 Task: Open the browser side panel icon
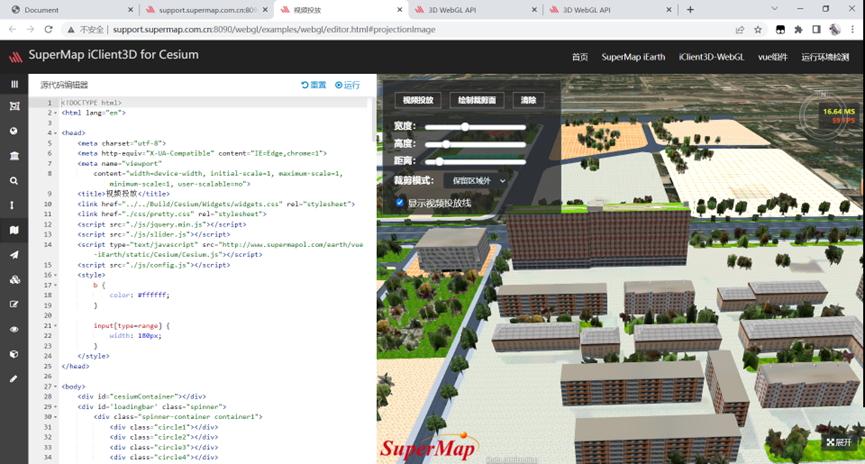816,30
